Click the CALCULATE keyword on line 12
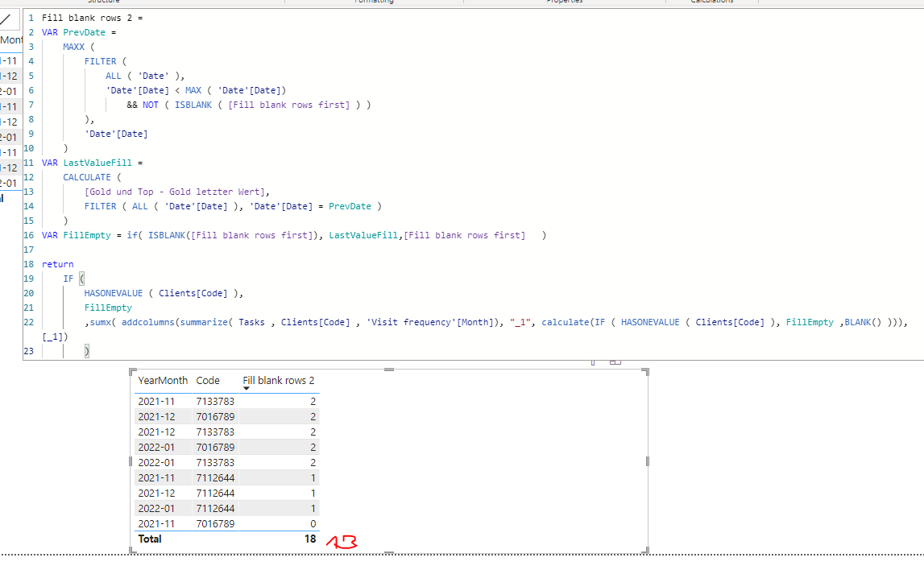This screenshot has width=924, height=570. (x=87, y=177)
